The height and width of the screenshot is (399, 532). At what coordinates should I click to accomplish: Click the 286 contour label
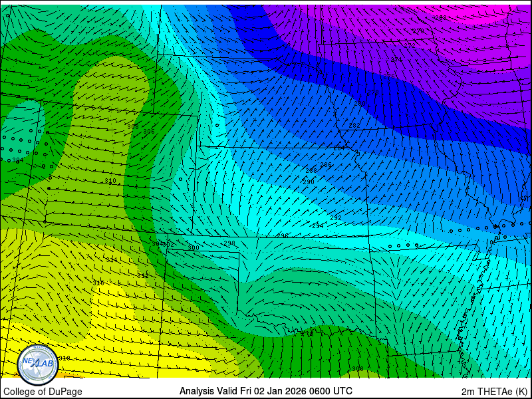click(x=326, y=165)
